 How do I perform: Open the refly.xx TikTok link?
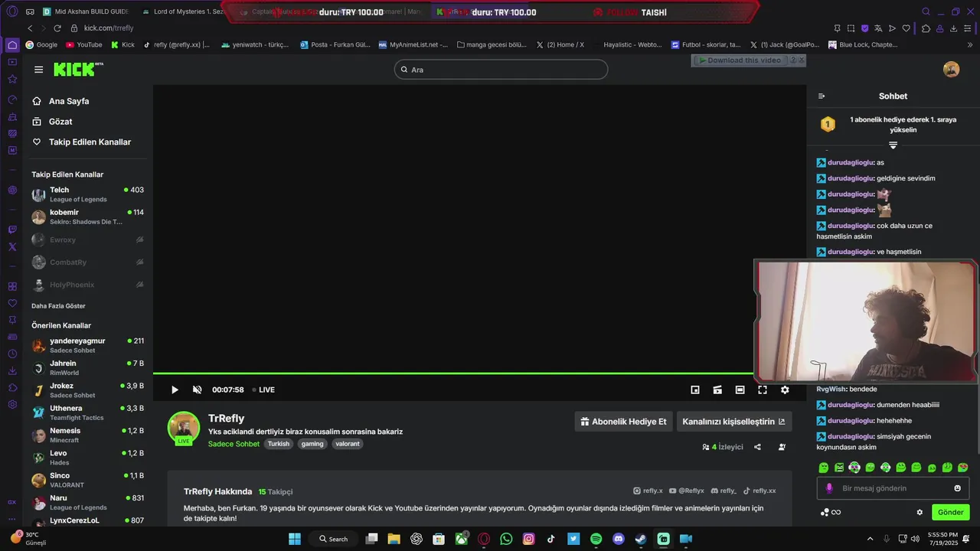click(x=759, y=491)
